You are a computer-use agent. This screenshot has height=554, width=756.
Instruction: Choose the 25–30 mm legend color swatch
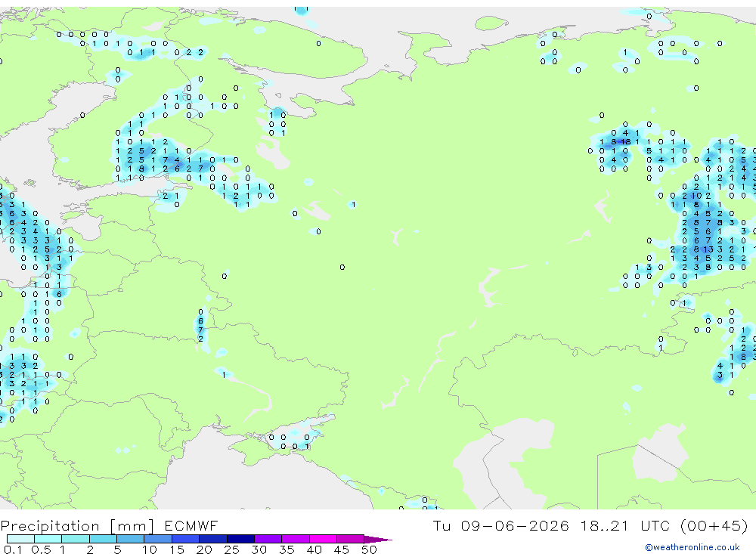(240, 539)
